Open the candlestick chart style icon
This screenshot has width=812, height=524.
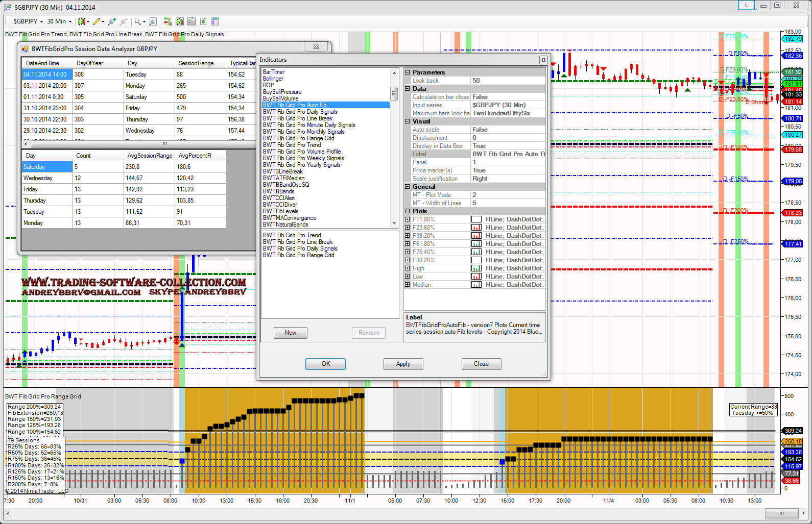(81, 21)
